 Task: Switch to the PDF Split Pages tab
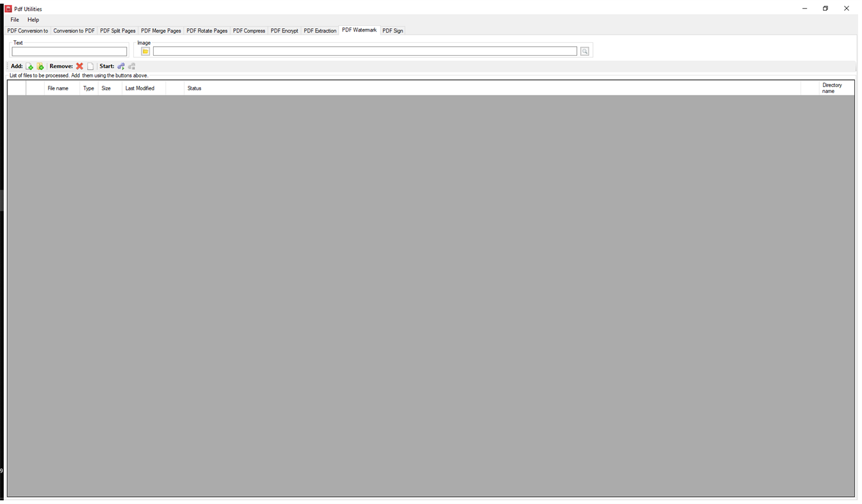click(x=118, y=30)
